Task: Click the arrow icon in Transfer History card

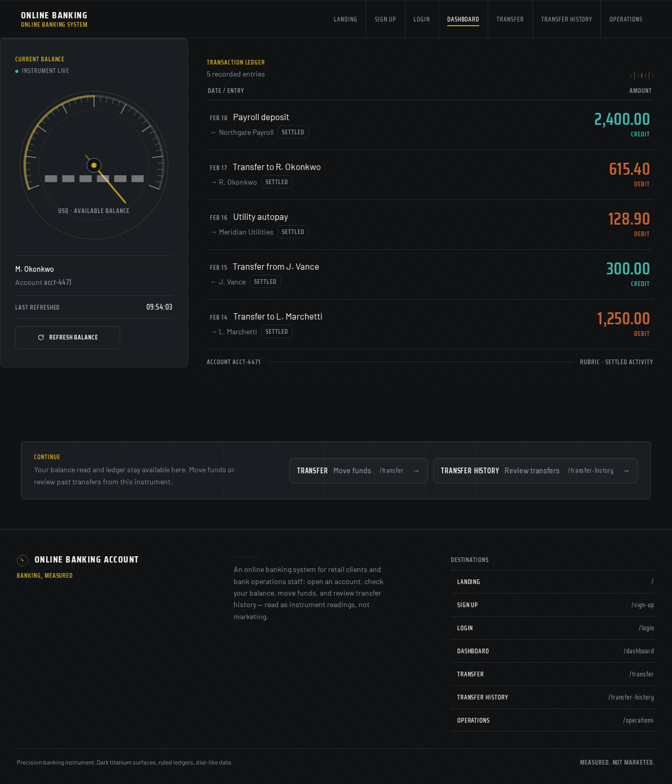Action: [x=626, y=471]
